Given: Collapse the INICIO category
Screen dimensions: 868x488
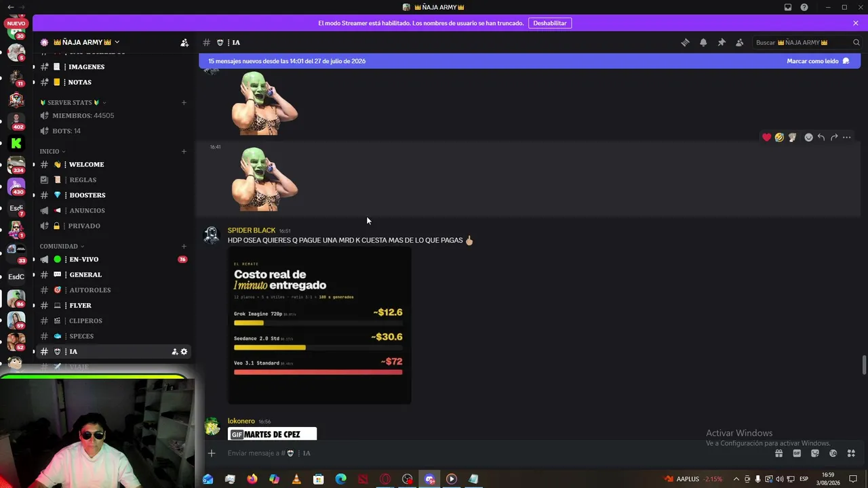Looking at the screenshot, I should (x=52, y=151).
